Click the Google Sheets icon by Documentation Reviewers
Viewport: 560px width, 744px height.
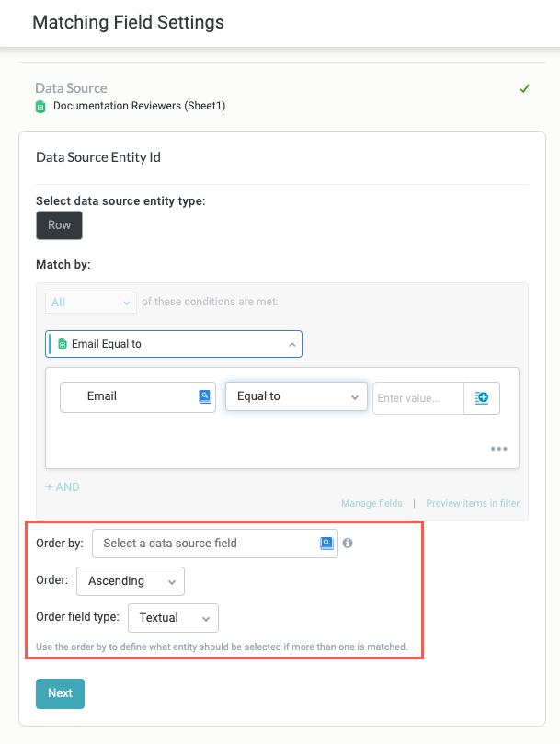point(40,107)
